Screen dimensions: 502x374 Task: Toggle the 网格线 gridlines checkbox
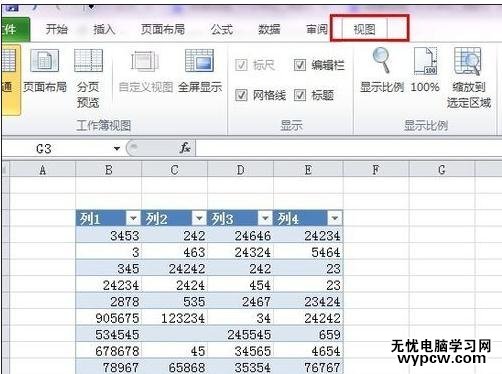point(241,95)
